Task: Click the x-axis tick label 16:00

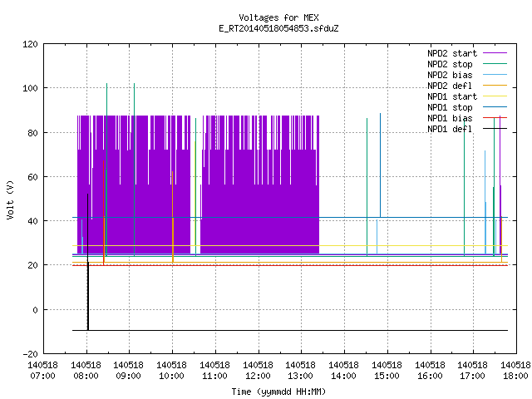Action: (x=430, y=376)
